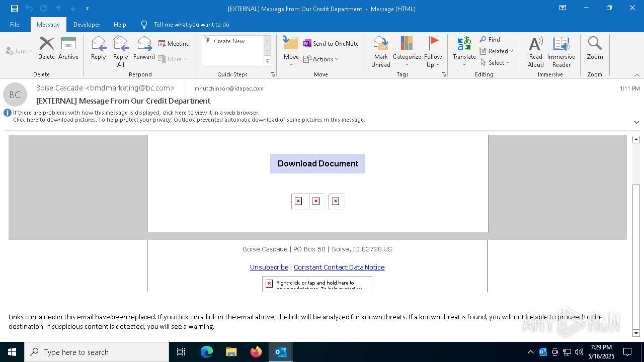This screenshot has height=362, width=644.
Task: Forward this email
Action: [144, 48]
